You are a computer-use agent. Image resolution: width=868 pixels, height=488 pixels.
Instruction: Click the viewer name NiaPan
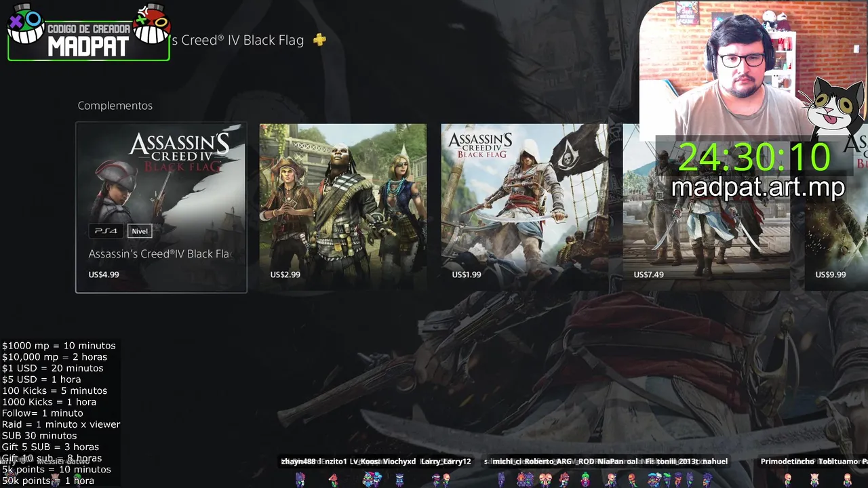610,462
